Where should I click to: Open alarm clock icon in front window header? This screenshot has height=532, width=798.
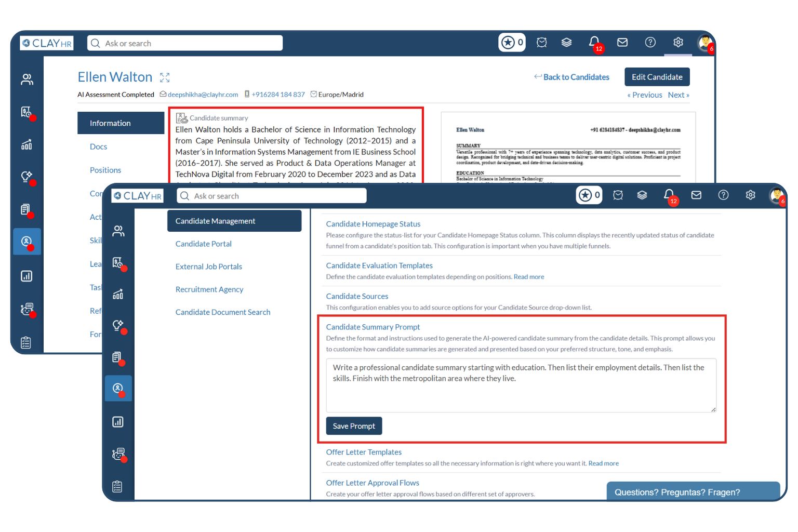point(618,195)
